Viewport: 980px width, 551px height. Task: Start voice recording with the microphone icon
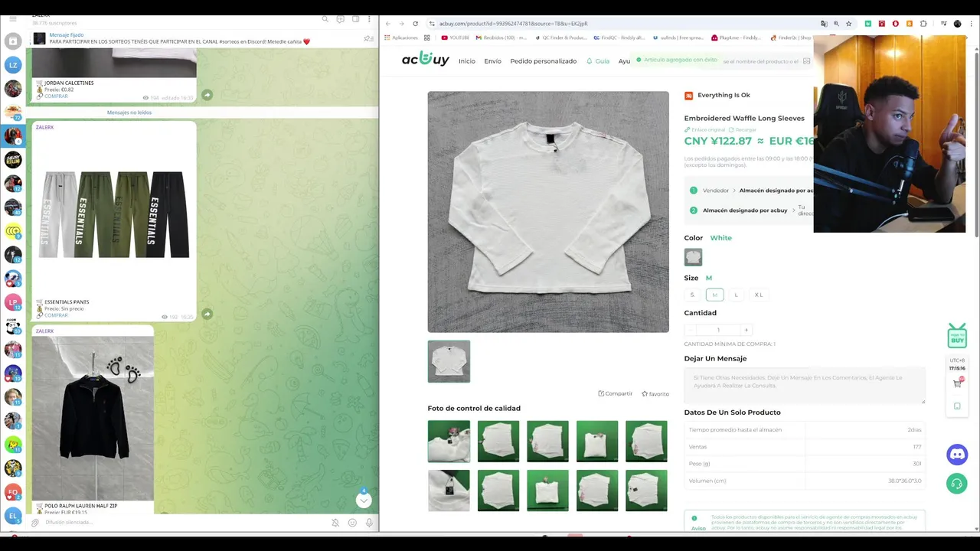coord(369,523)
